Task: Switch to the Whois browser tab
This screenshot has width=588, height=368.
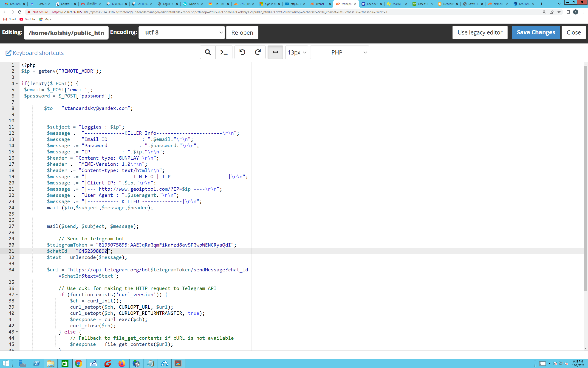Action: tap(193, 4)
